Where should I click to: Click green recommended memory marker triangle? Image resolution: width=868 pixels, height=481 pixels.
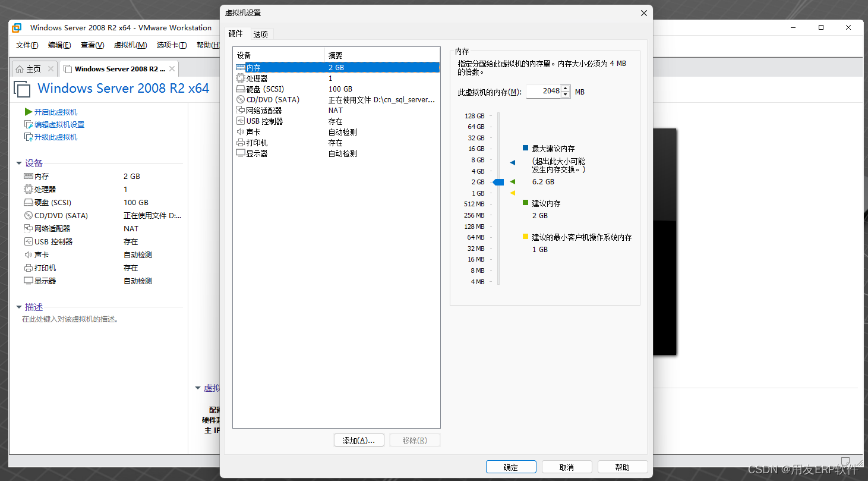513,181
